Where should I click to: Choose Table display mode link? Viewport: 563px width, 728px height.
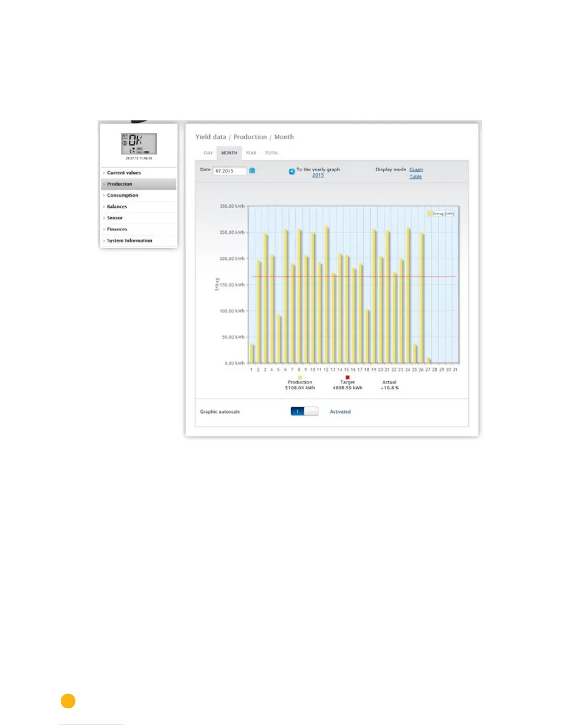[x=416, y=176]
